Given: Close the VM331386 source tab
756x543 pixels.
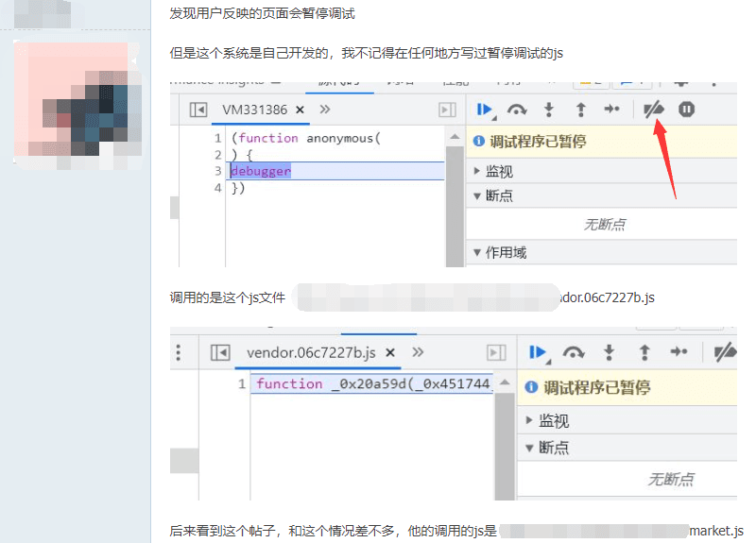Looking at the screenshot, I should pyautogui.click(x=300, y=110).
